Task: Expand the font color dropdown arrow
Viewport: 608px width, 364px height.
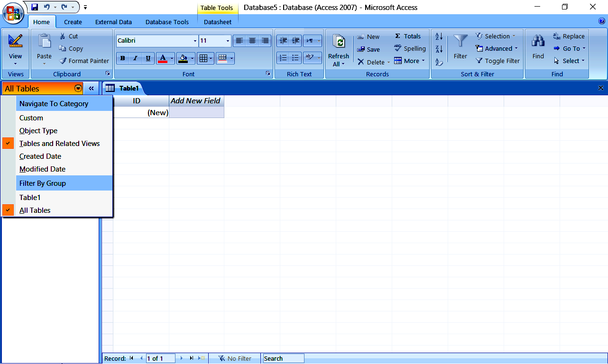Action: [x=172, y=58]
